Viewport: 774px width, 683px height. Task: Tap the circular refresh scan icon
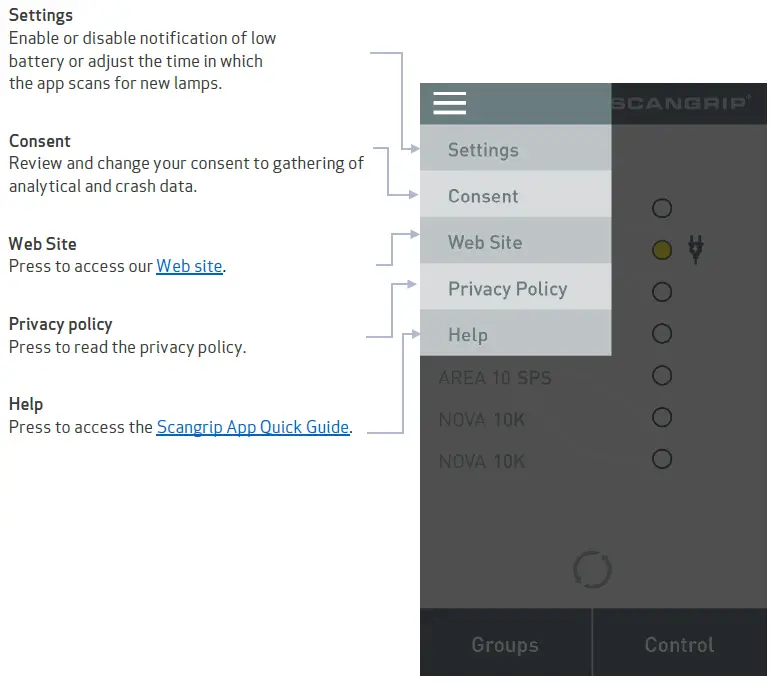[x=592, y=569]
